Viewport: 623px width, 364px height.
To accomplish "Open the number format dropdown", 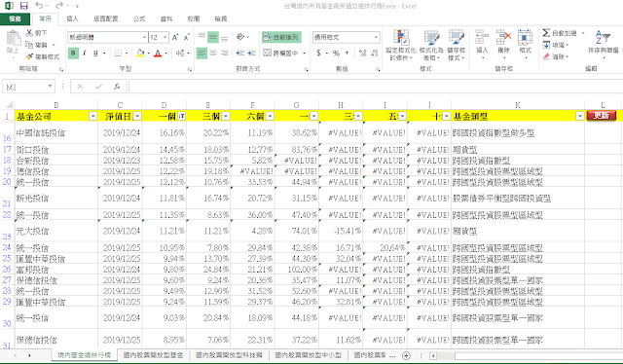I will pos(376,37).
